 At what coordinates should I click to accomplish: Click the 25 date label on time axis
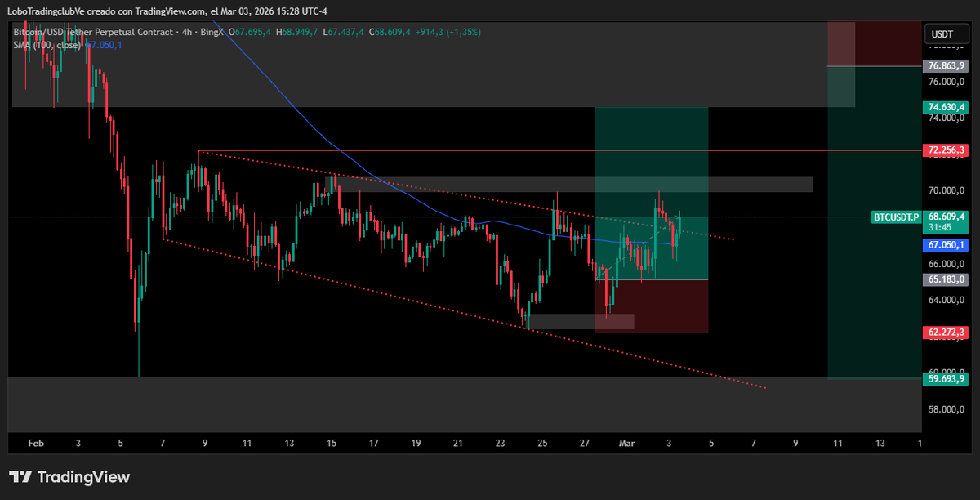542,443
